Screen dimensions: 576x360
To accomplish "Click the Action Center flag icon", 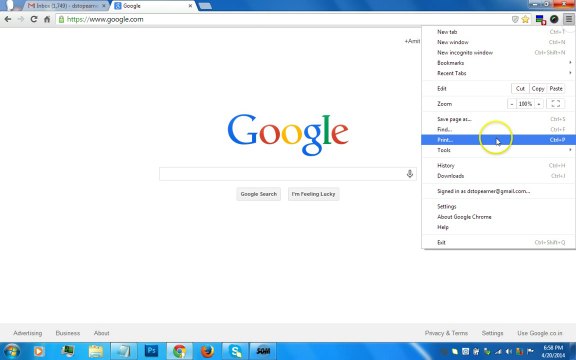I will pyautogui.click(x=530, y=352).
